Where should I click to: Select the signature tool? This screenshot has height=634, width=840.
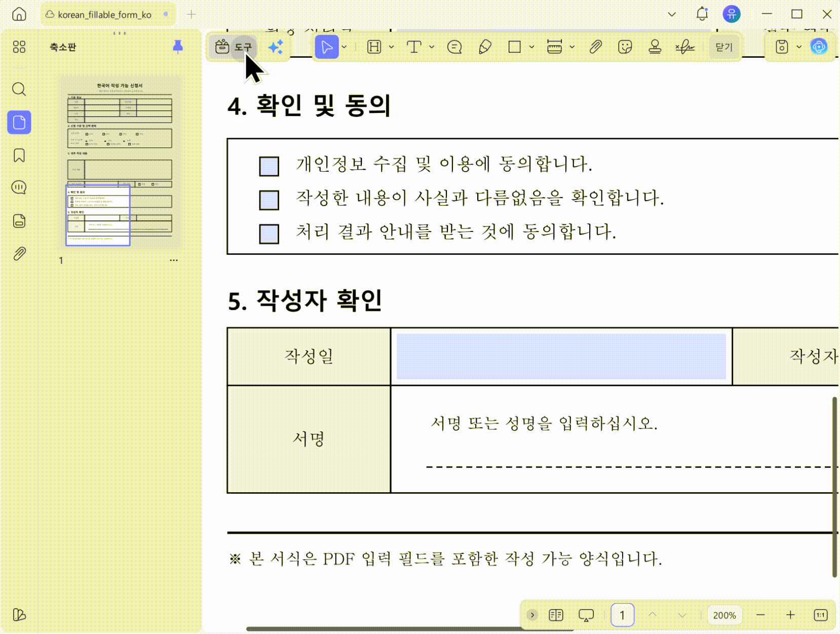pos(685,47)
